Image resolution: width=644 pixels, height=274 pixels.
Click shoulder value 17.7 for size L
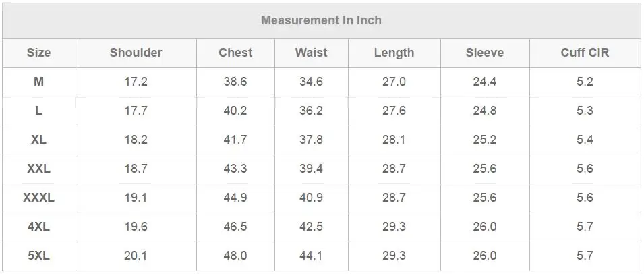coord(136,111)
